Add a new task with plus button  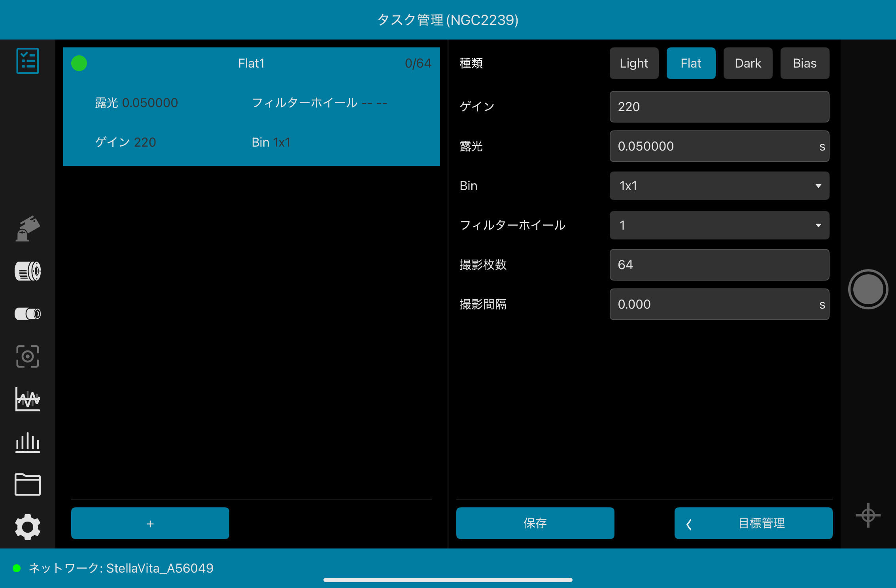[150, 523]
